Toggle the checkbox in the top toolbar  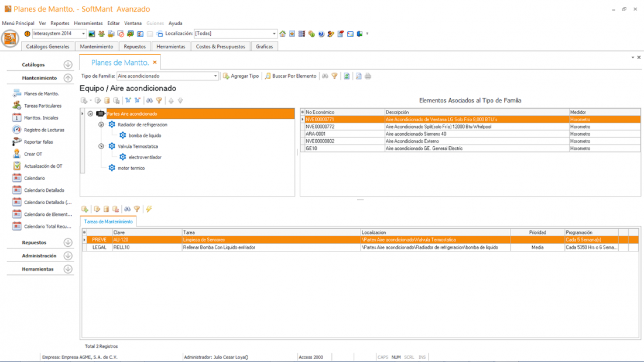(x=150, y=34)
